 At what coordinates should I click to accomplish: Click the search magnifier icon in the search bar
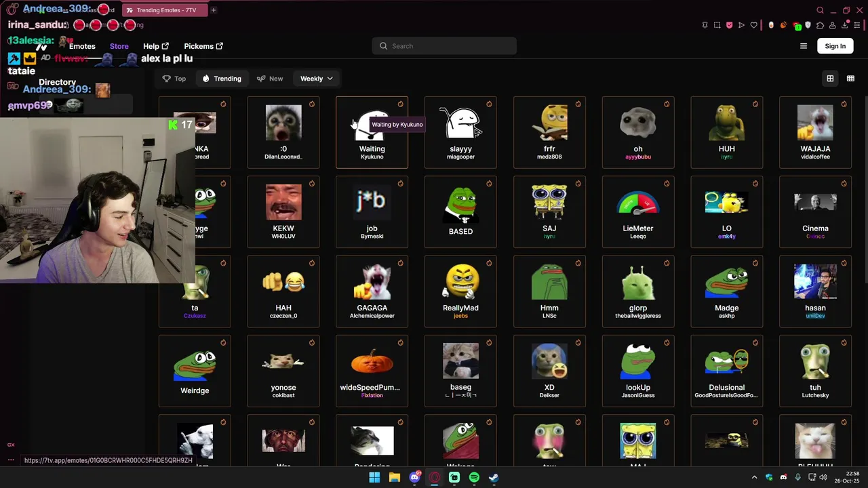pos(383,46)
